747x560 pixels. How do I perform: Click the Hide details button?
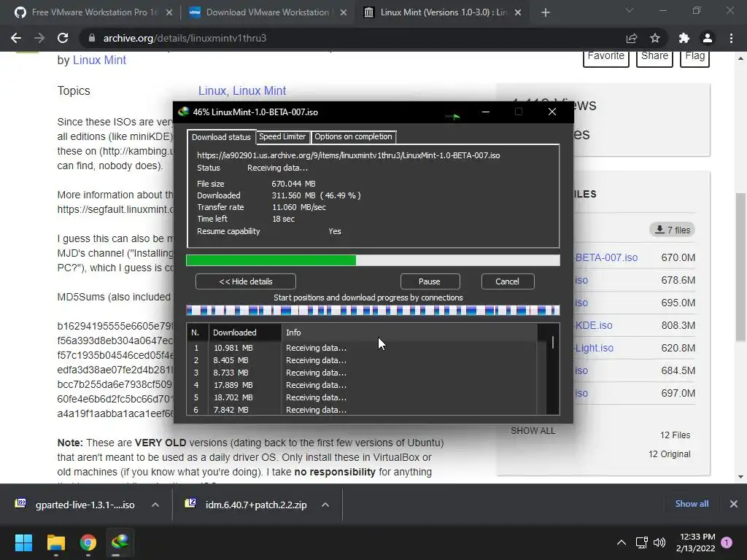245,281
